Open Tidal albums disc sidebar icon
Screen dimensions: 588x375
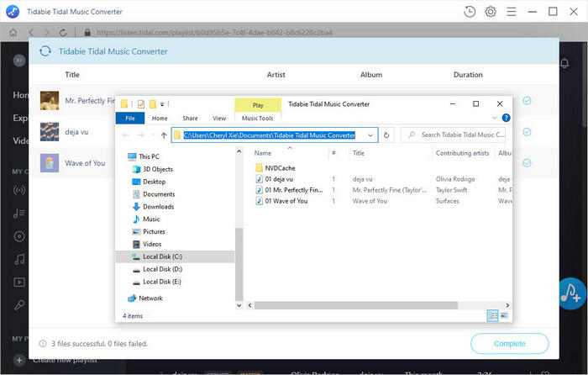click(19, 236)
